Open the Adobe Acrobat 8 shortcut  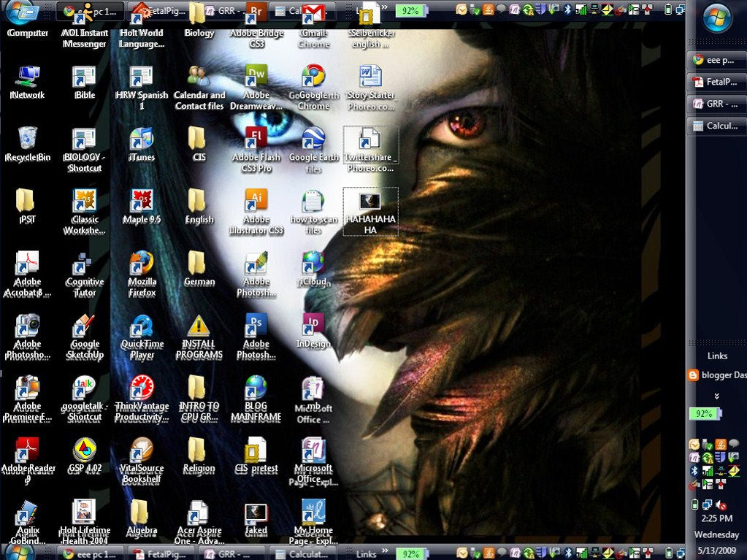click(x=27, y=274)
